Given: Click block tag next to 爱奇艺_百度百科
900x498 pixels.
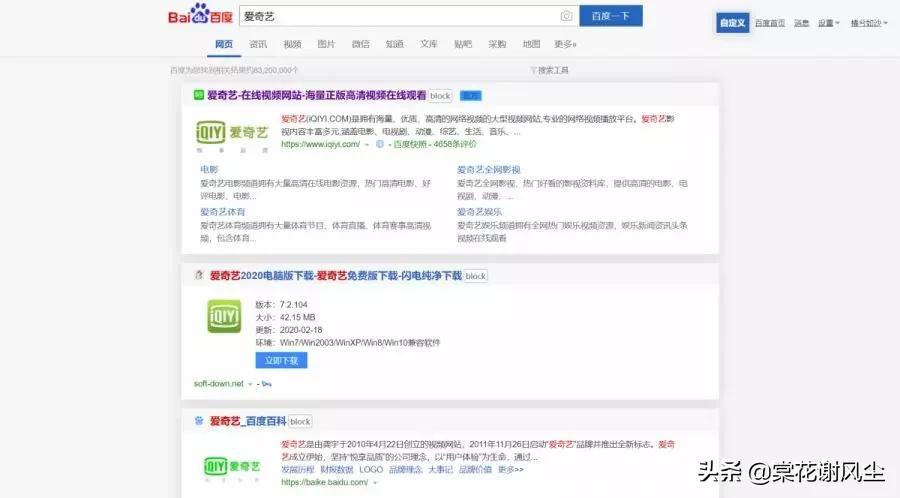Looking at the screenshot, I should 300,422.
